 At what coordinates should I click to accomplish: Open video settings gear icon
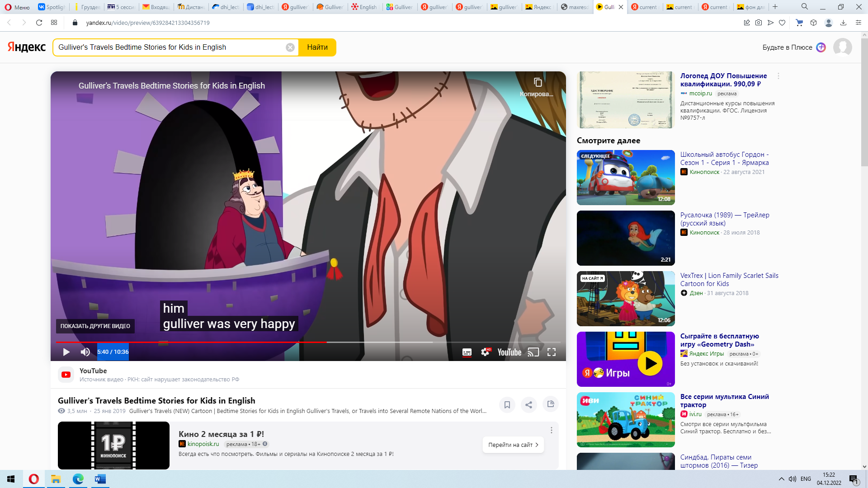pos(486,352)
